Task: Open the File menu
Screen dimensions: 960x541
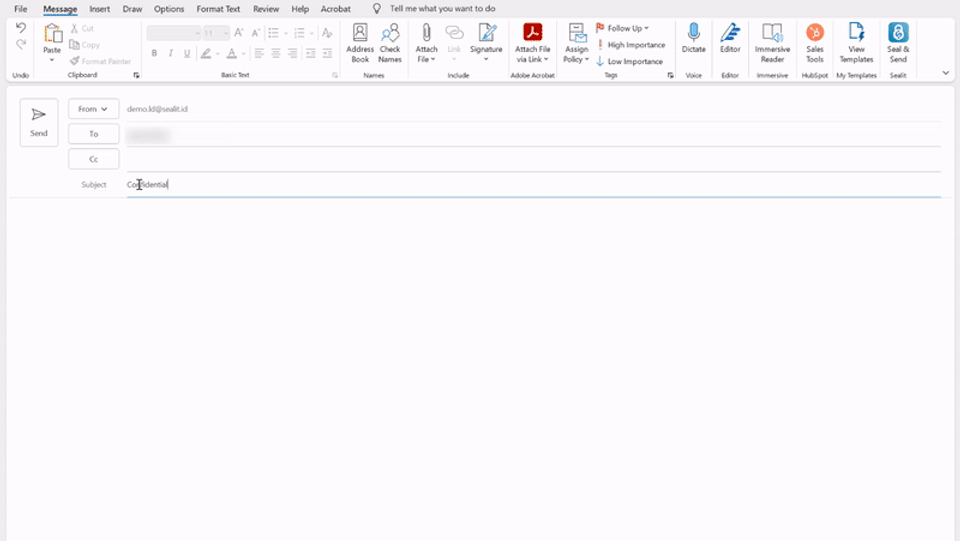Action: 21,9
